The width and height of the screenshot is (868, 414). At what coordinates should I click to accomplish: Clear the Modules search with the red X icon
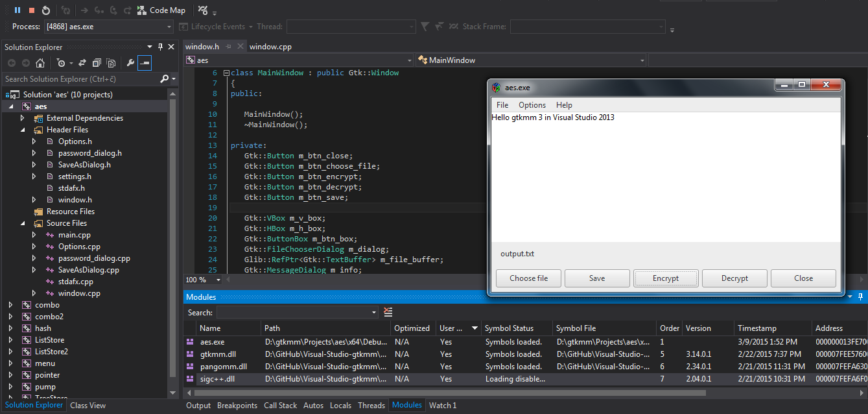(388, 311)
